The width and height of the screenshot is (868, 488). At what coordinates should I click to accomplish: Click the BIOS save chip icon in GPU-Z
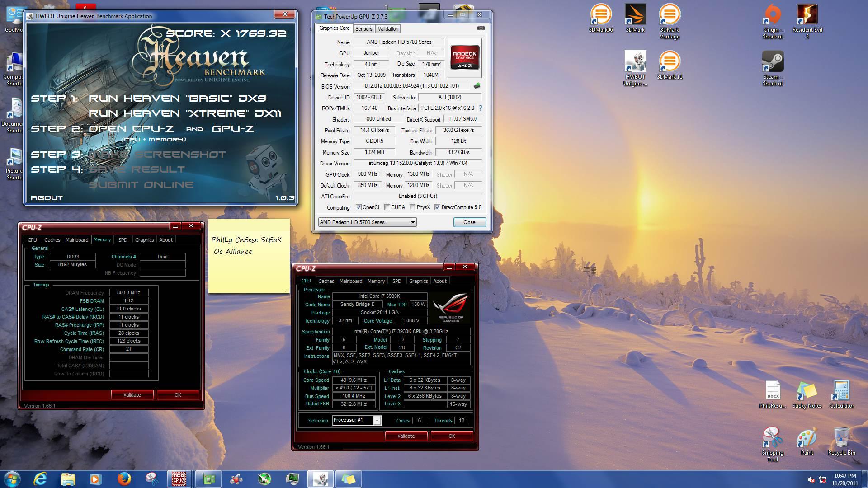click(x=477, y=85)
